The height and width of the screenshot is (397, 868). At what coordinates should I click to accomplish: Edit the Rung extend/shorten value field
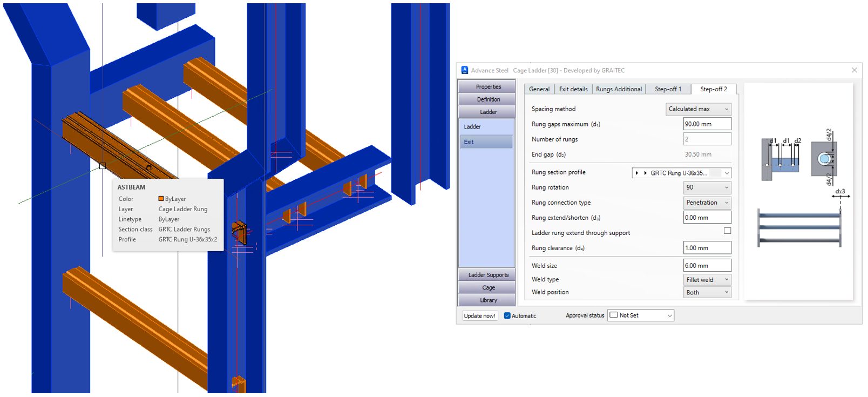pyautogui.click(x=707, y=218)
